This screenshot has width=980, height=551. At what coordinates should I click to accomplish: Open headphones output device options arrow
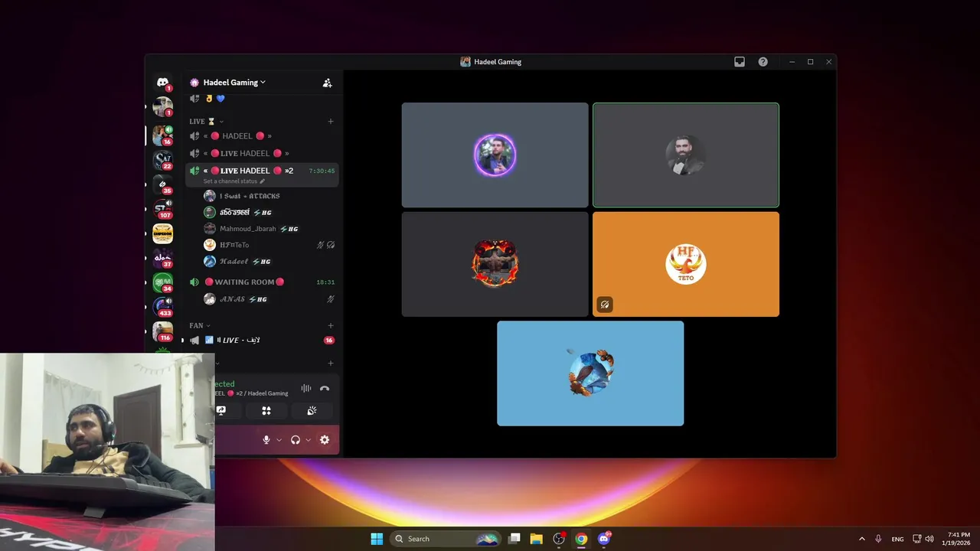coord(308,440)
